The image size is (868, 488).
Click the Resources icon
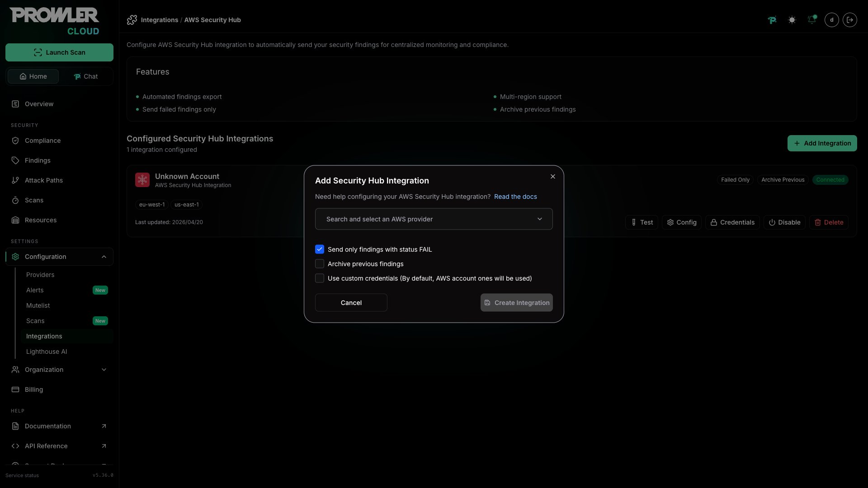click(x=15, y=220)
